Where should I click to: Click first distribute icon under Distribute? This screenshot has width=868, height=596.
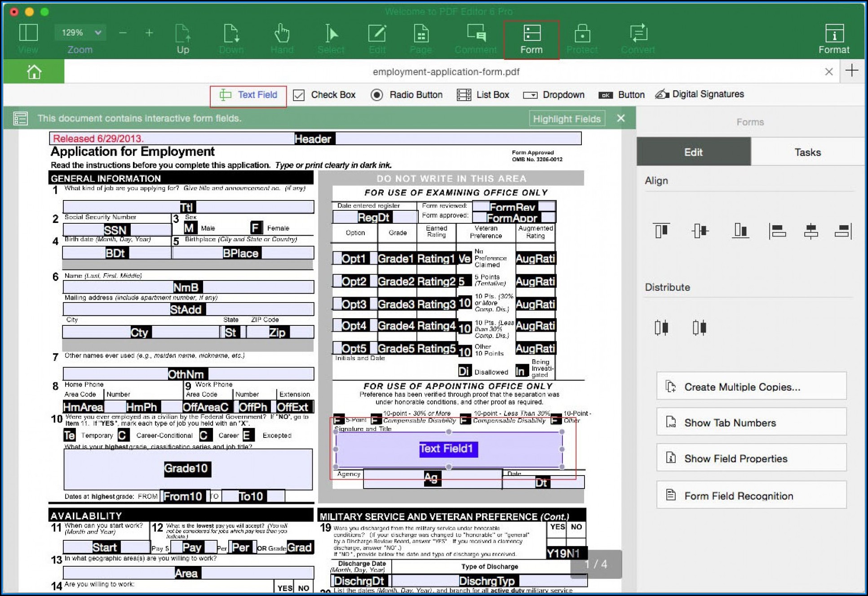click(661, 328)
